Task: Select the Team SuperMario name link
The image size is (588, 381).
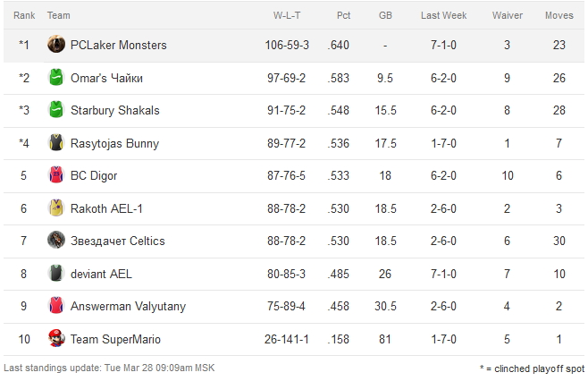Action: [x=115, y=339]
